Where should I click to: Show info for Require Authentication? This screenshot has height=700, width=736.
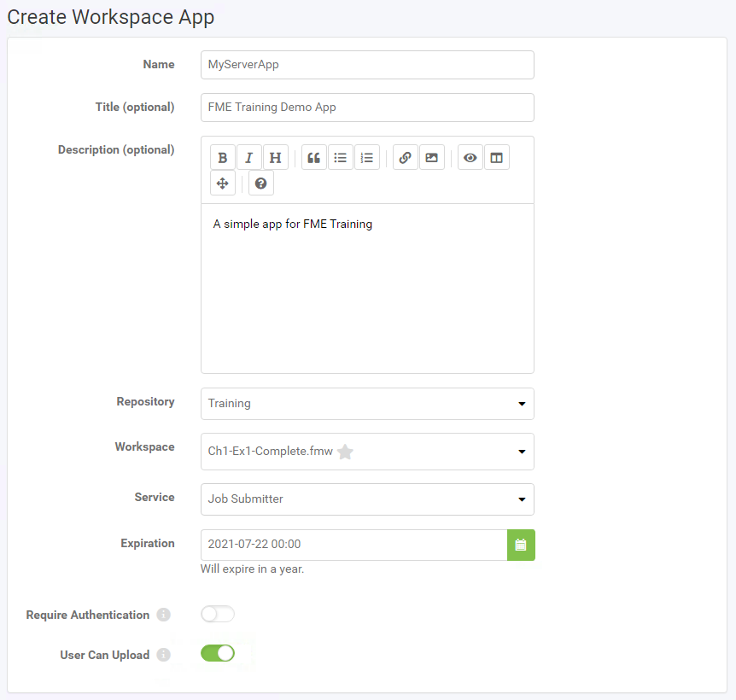[x=163, y=615]
